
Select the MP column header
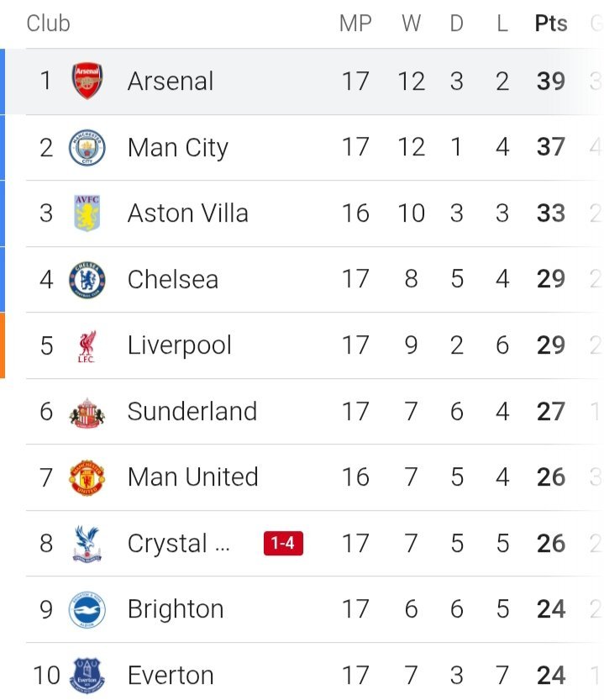(x=355, y=24)
